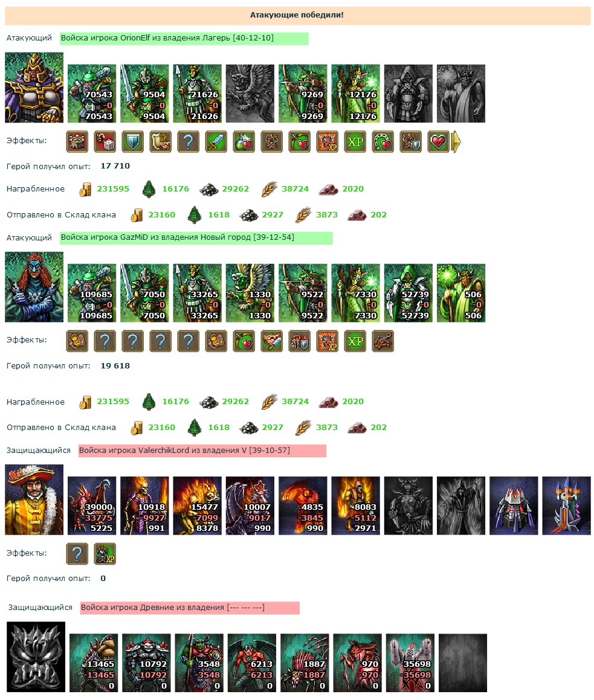Open GazMiD's masked hero portrait
Image resolution: width=594 pixels, height=700 pixels.
(x=34, y=287)
